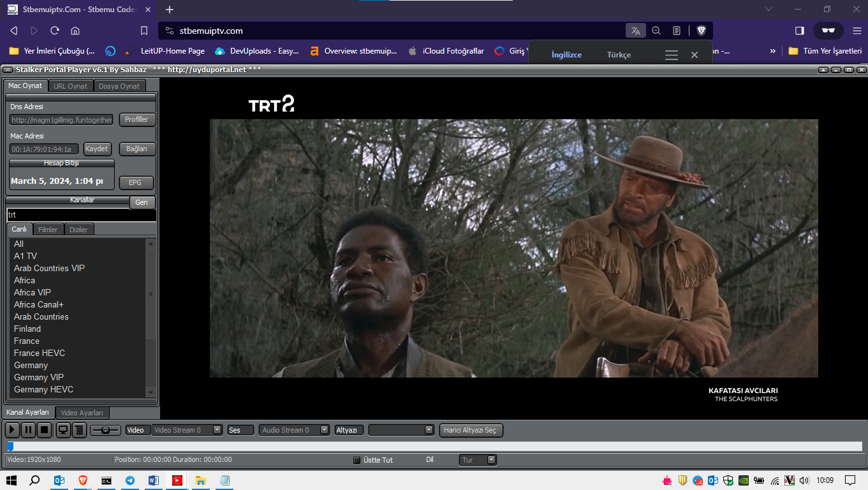Open Telegram from the taskbar
868x490 pixels.
click(x=130, y=480)
